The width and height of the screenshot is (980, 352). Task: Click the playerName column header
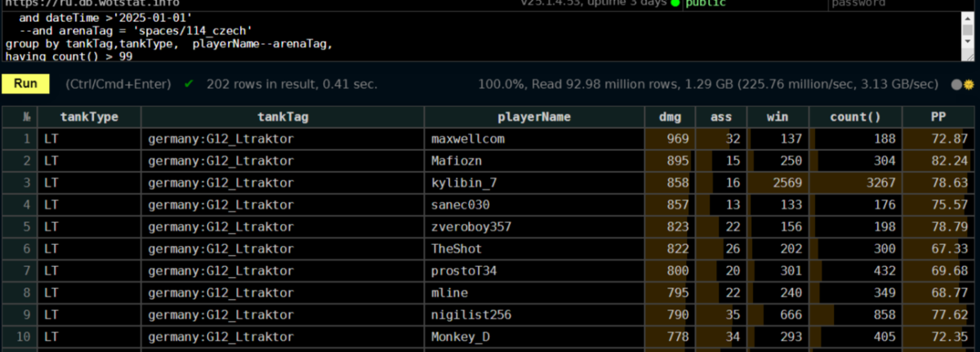[534, 117]
